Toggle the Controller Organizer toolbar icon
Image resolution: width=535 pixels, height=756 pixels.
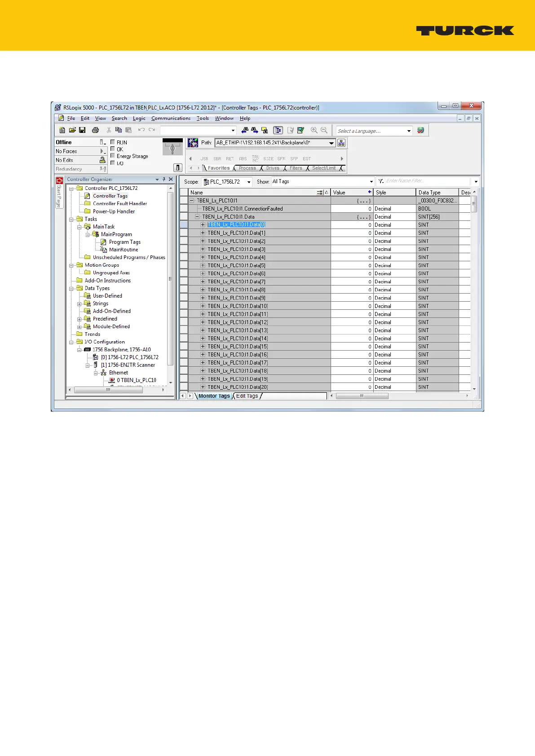click(278, 130)
